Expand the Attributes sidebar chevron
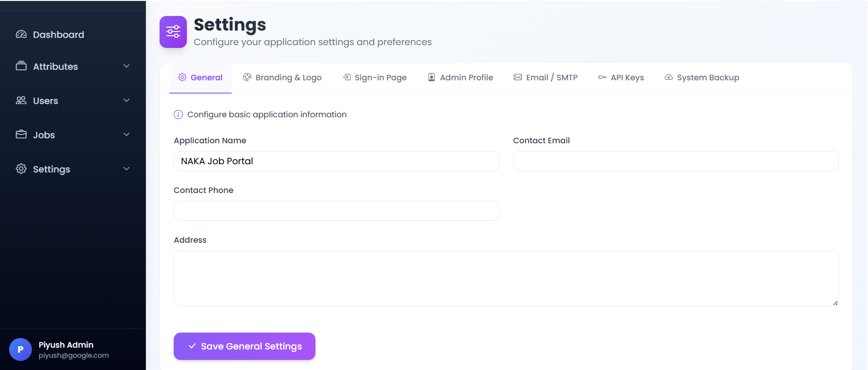The image size is (868, 370). click(127, 66)
